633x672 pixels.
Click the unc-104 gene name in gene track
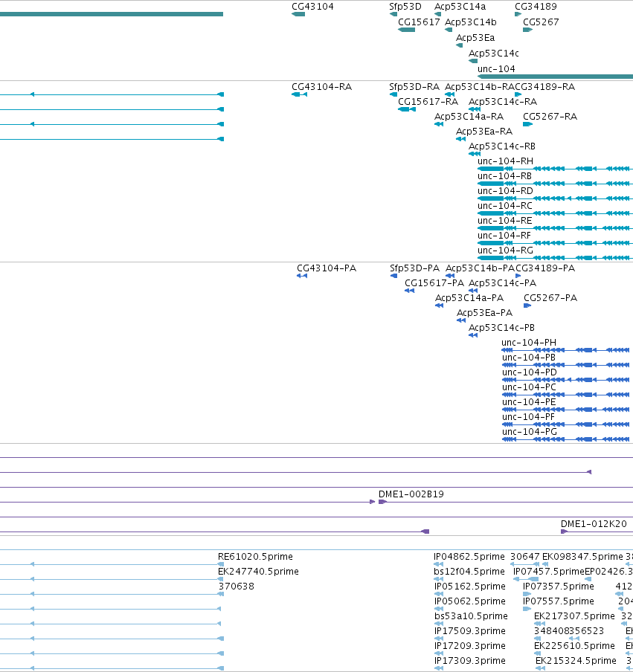click(x=496, y=68)
